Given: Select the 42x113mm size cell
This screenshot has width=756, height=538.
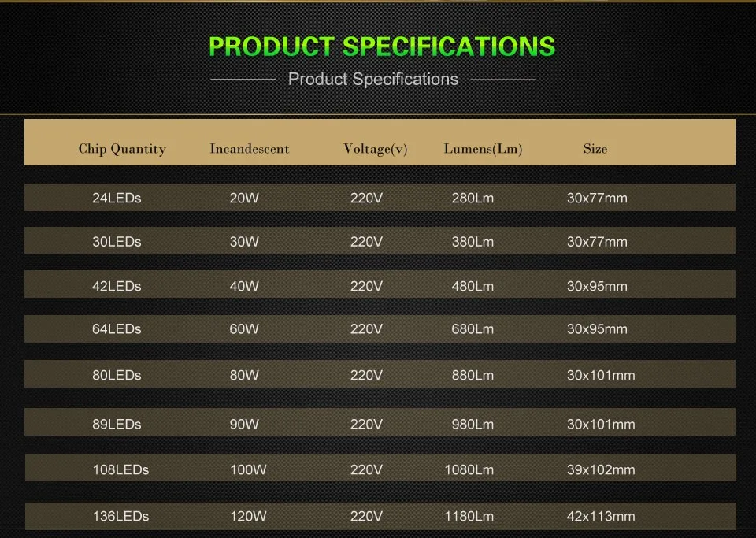Looking at the screenshot, I should coord(601,516).
